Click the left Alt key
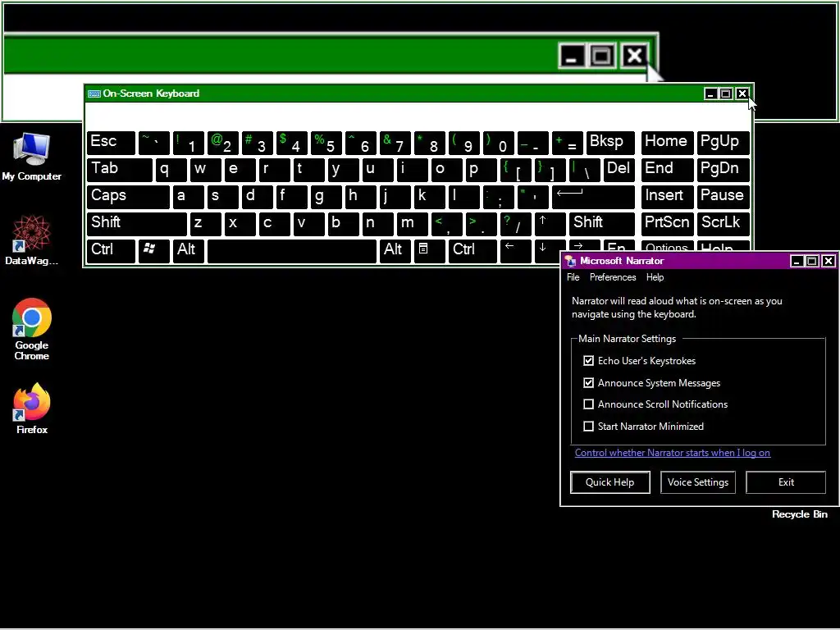 point(188,250)
